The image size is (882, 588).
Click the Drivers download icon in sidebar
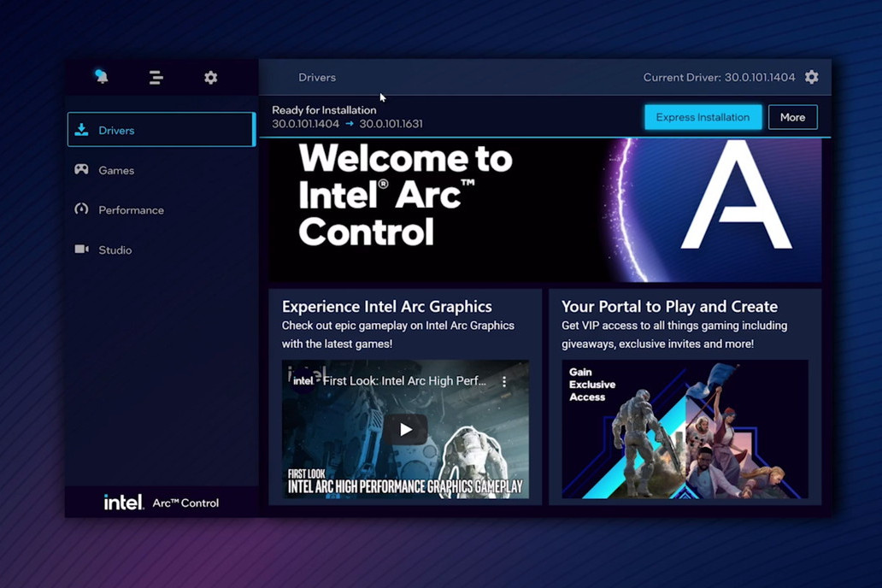pos(81,130)
